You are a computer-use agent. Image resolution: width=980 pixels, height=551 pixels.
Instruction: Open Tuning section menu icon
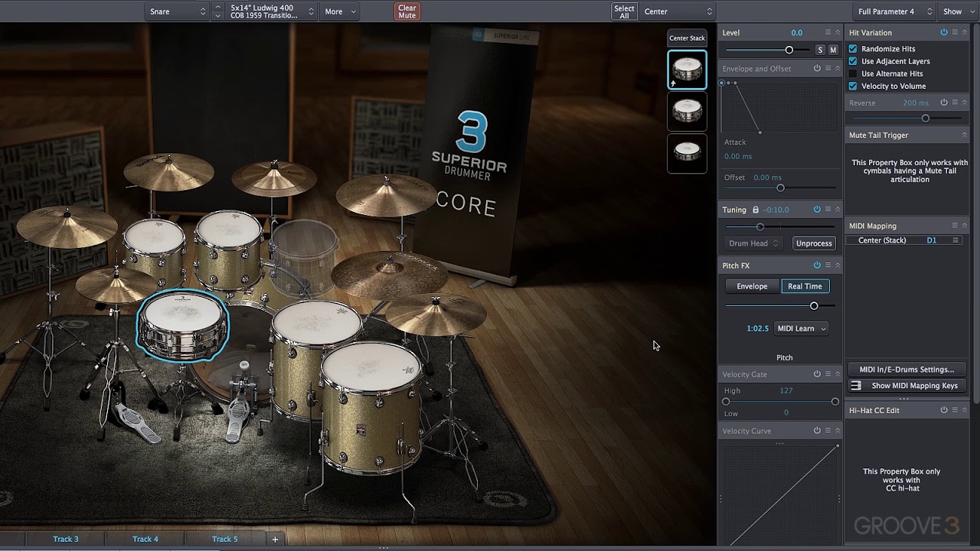coord(828,210)
